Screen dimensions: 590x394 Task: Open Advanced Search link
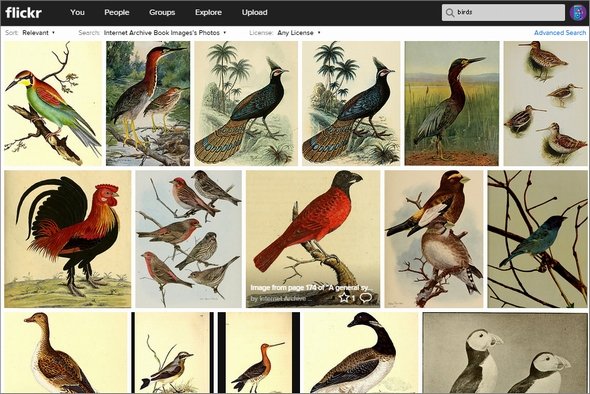[560, 33]
